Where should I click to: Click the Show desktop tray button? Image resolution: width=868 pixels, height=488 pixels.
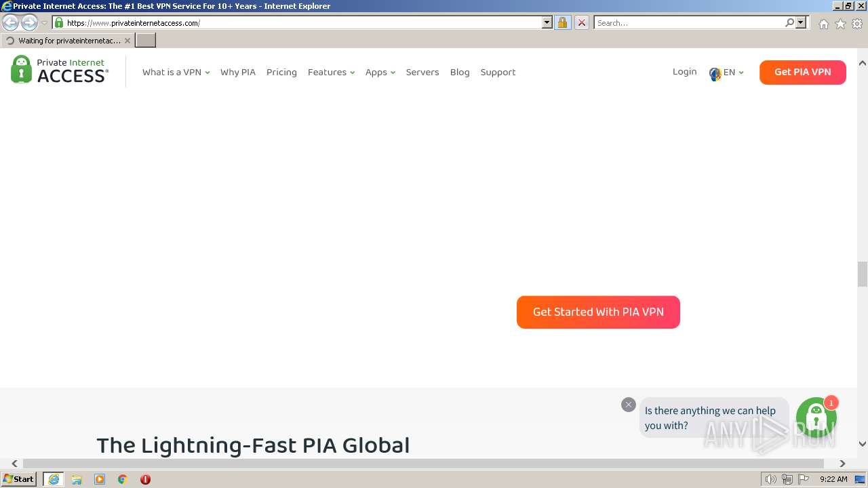[860, 479]
